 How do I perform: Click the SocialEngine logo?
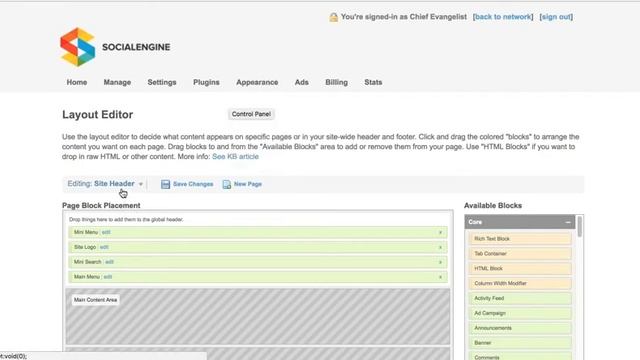115,47
